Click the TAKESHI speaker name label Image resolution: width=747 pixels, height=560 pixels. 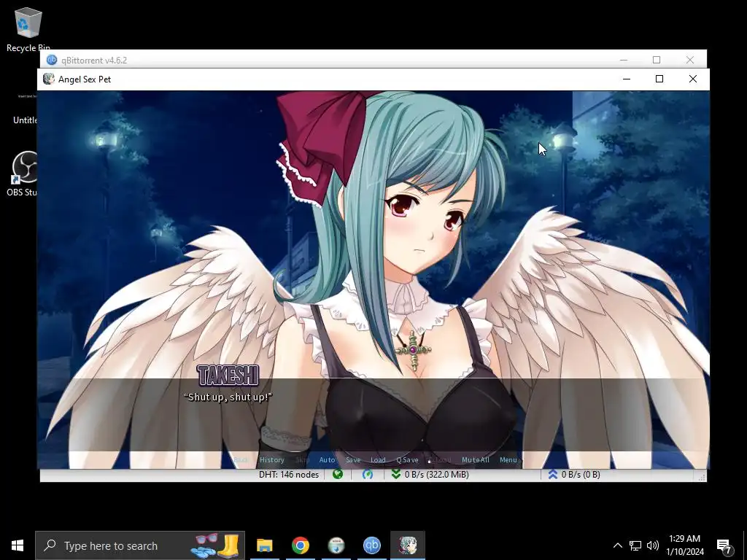pyautogui.click(x=228, y=376)
